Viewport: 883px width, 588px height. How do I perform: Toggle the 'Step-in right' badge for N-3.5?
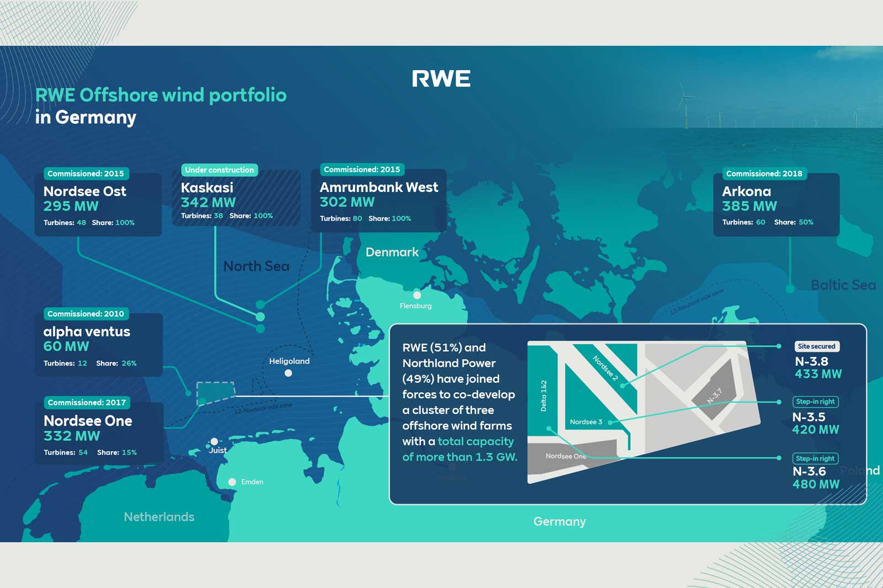point(815,402)
